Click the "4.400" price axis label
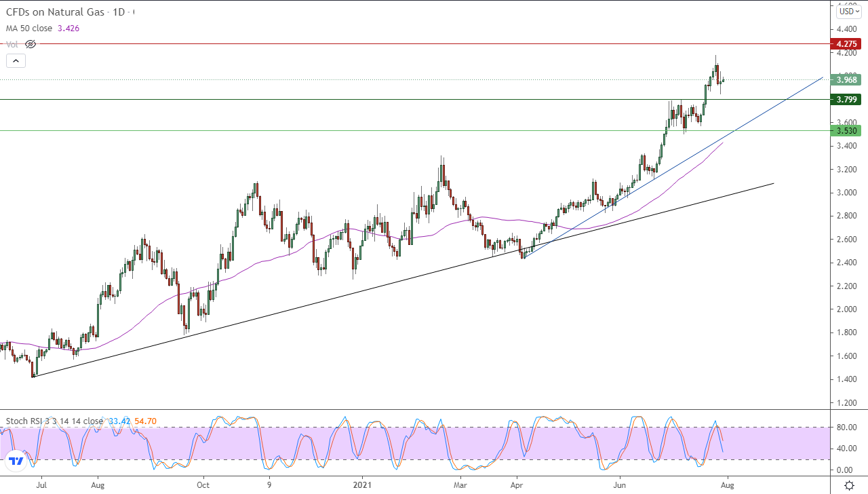 click(848, 29)
